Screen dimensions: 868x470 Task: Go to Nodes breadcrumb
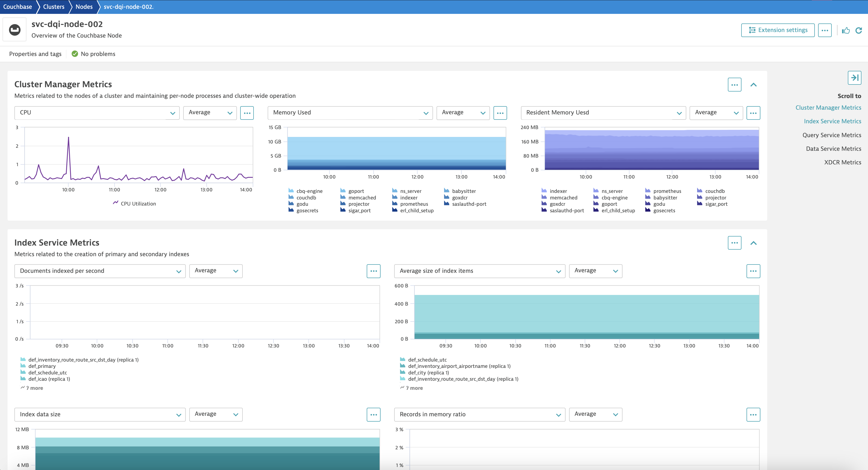click(x=84, y=7)
